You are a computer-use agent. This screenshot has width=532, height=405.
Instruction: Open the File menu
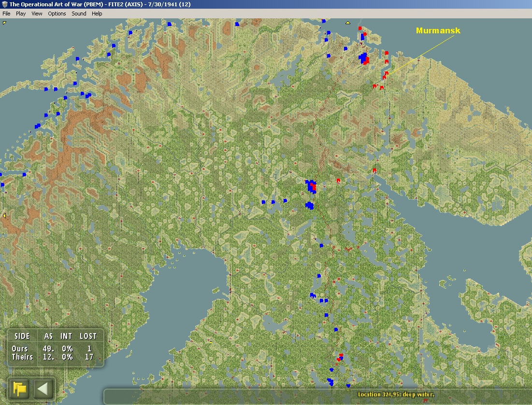tap(6, 14)
